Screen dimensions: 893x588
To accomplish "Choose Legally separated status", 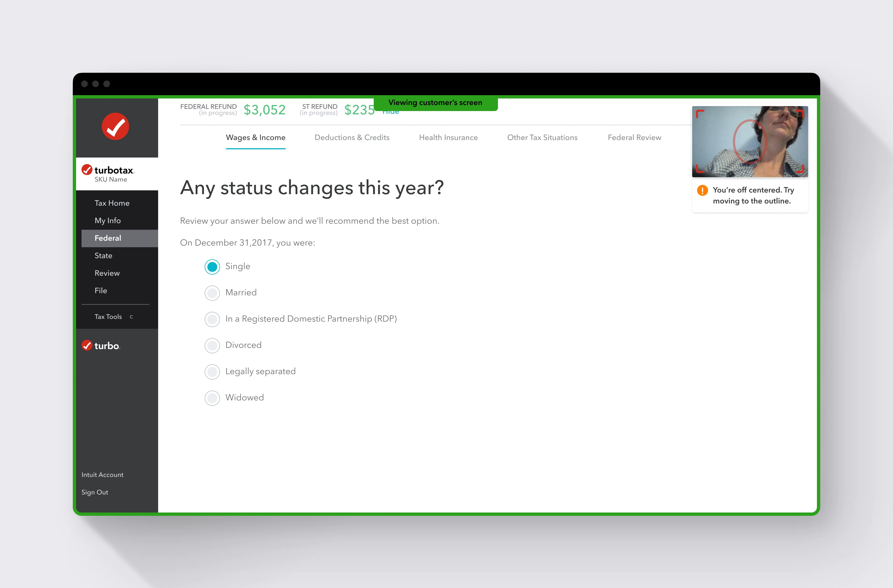I will pyautogui.click(x=212, y=372).
